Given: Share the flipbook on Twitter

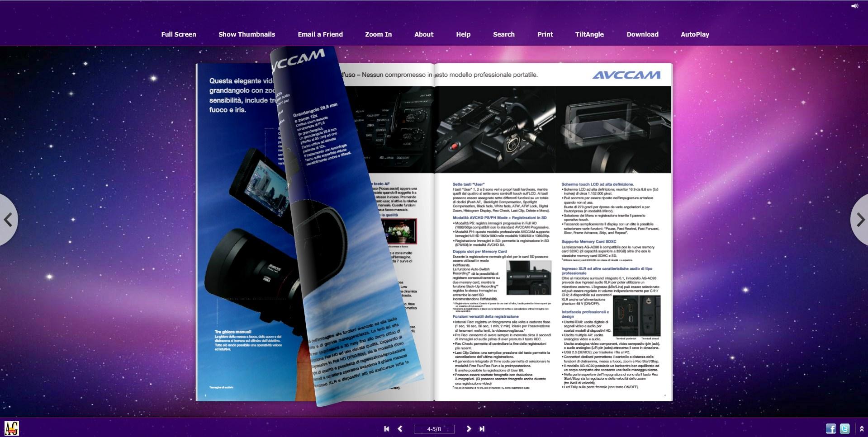Looking at the screenshot, I should pos(844,428).
